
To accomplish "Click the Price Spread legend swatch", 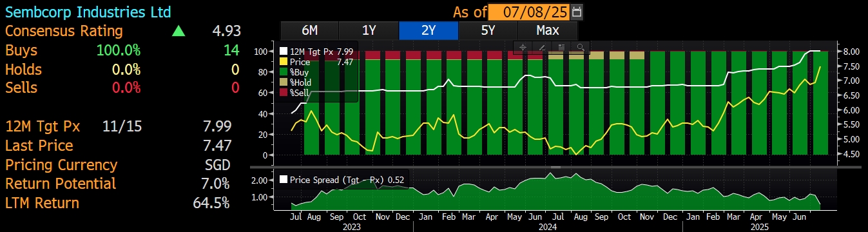I will (x=284, y=180).
